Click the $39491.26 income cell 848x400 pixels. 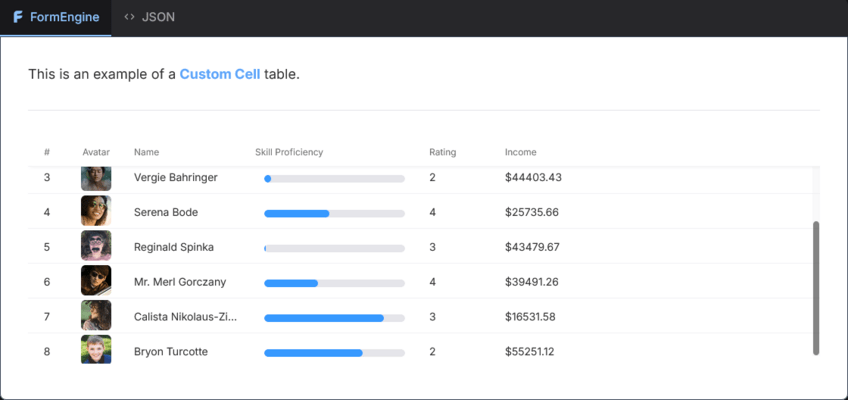pos(532,282)
